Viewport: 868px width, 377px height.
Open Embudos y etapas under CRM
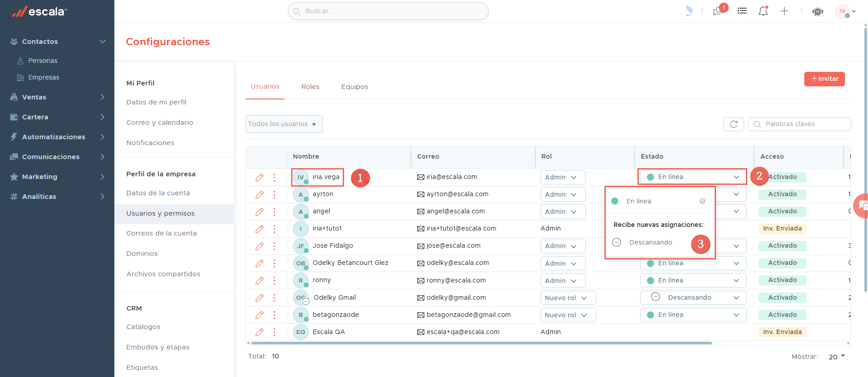point(158,347)
